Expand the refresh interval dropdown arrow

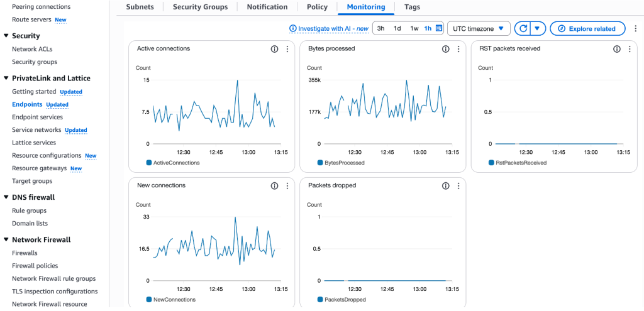click(537, 28)
